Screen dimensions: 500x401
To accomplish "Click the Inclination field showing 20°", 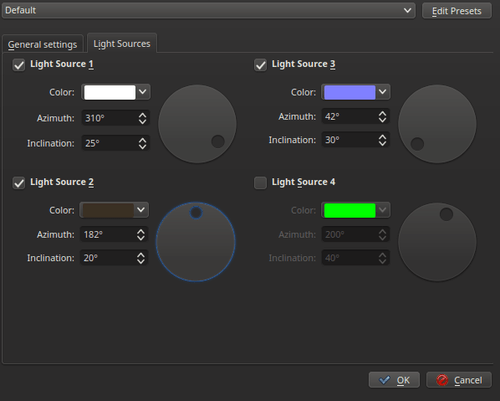I will point(114,258).
